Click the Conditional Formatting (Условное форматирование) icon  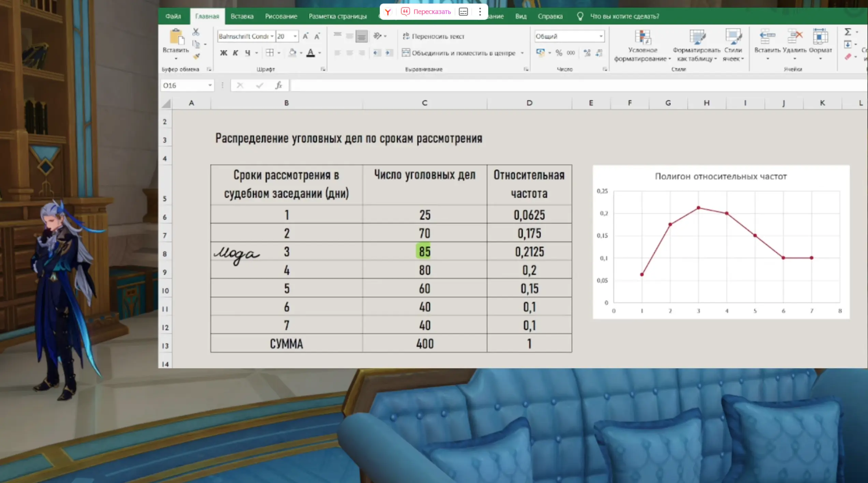tap(642, 38)
